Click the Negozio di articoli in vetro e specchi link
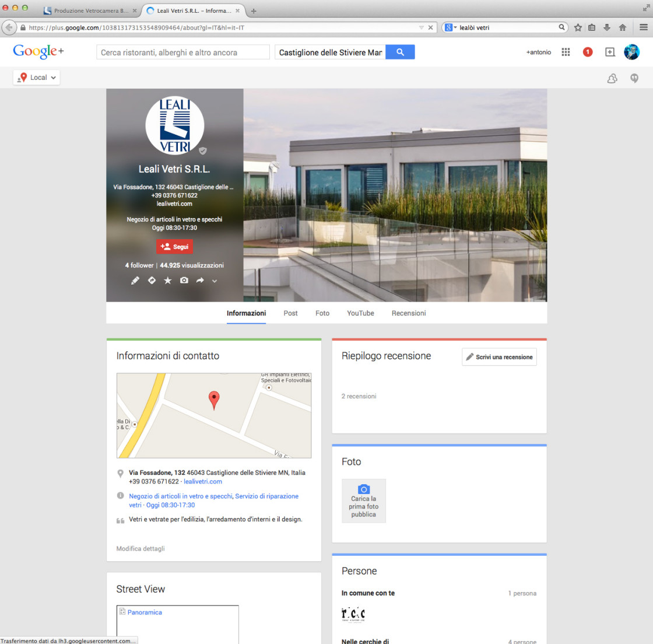653x644 pixels. 180,496
